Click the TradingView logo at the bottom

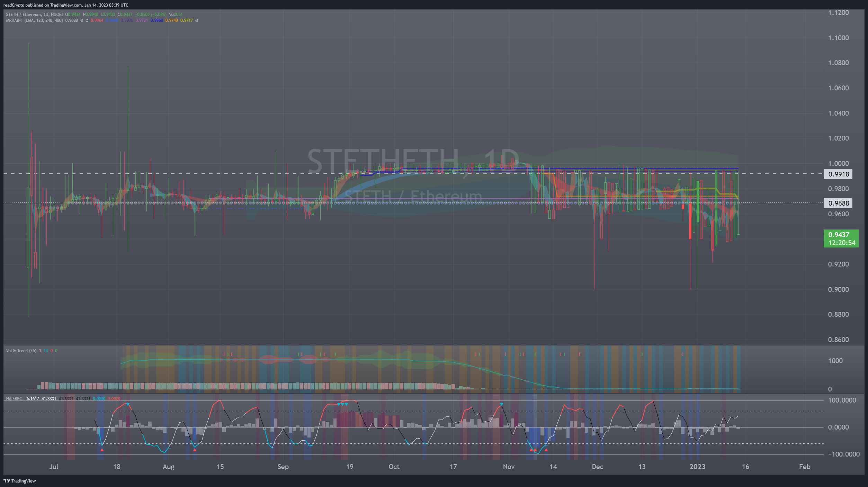coord(20,481)
